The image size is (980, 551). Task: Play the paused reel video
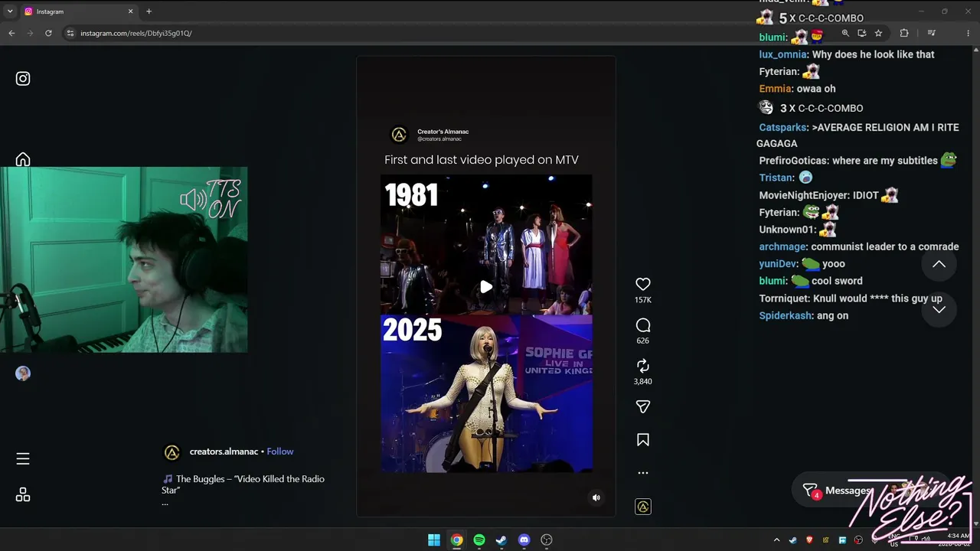[486, 287]
